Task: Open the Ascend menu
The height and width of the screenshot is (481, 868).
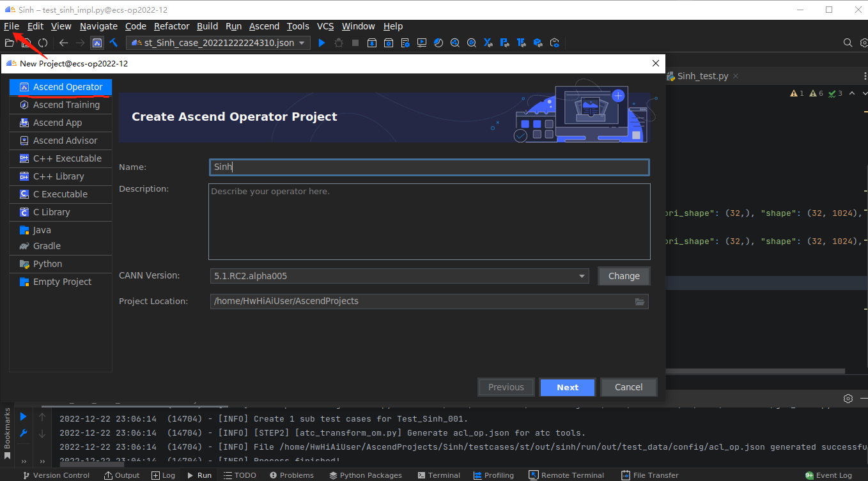Action: [x=264, y=26]
